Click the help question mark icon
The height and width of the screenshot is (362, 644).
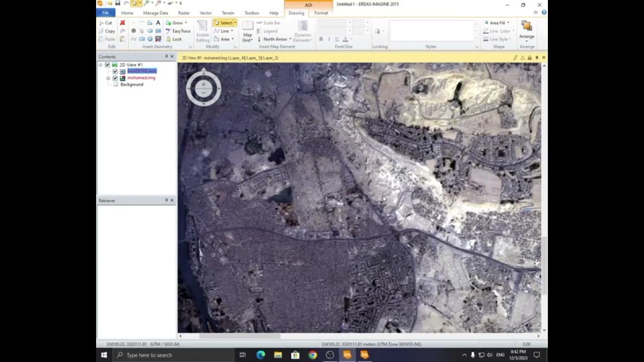point(544,13)
